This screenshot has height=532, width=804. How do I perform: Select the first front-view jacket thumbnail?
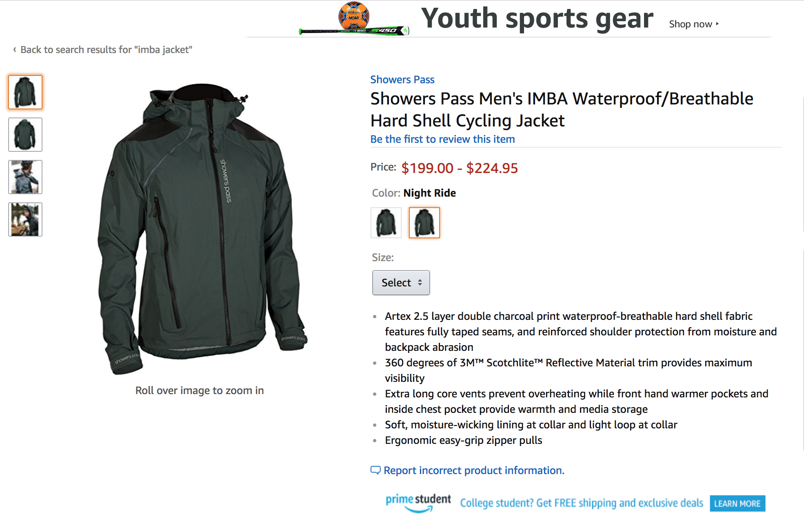(25, 92)
